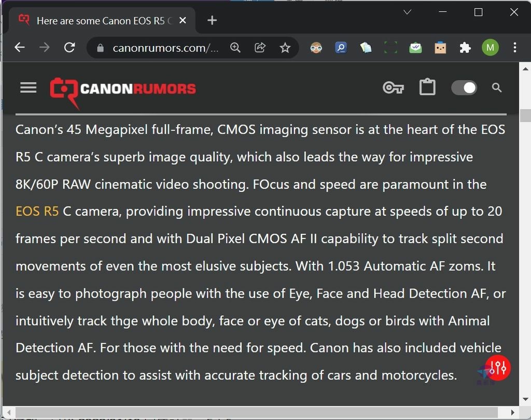
Task: Toggle the dark mode switch
Action: click(x=464, y=88)
